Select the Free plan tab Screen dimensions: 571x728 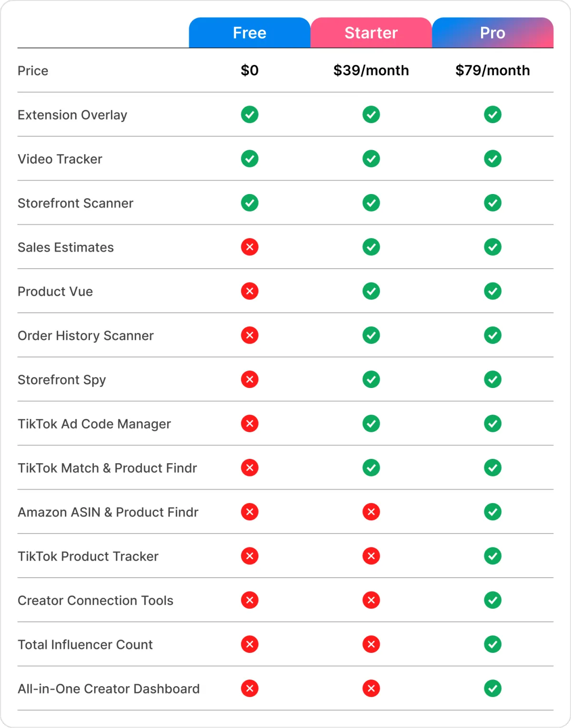[249, 33]
